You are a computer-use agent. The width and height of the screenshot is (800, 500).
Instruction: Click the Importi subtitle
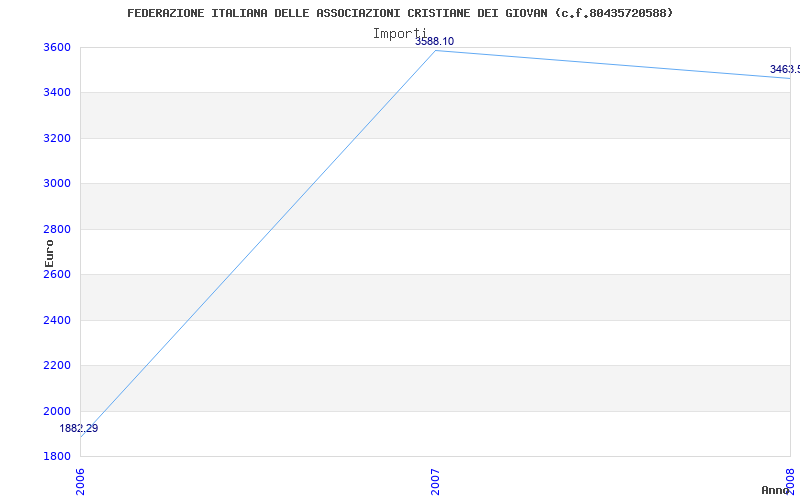(399, 34)
